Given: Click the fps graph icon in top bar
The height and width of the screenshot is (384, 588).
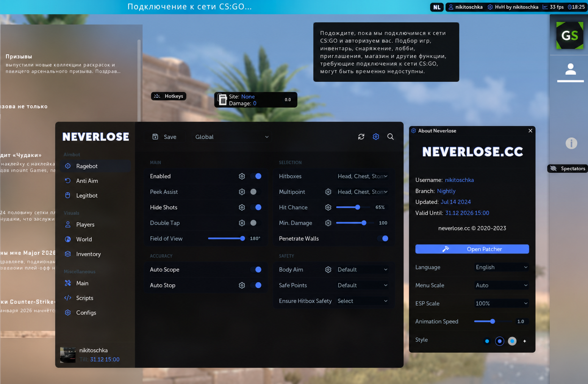Looking at the screenshot, I should tap(545, 7).
